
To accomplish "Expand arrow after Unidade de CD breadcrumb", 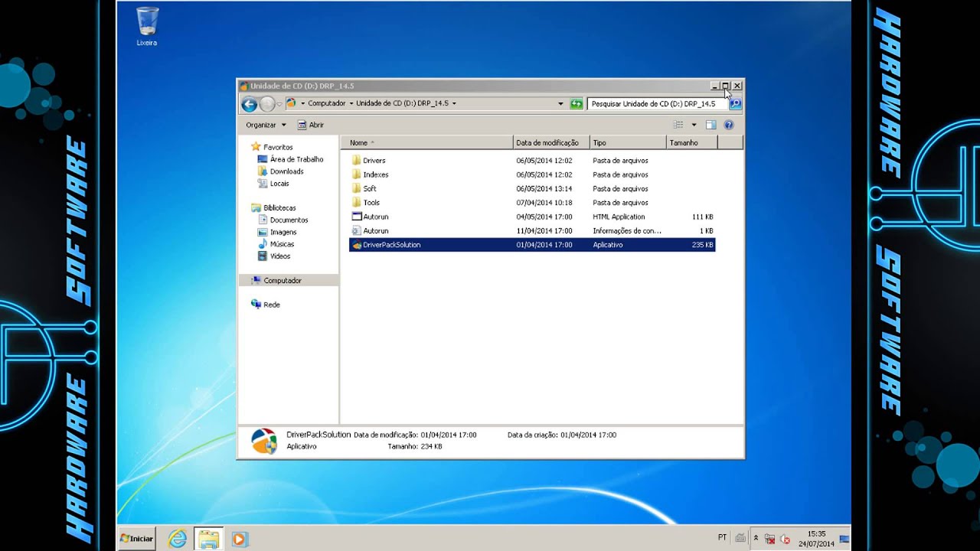I will pyautogui.click(x=454, y=103).
